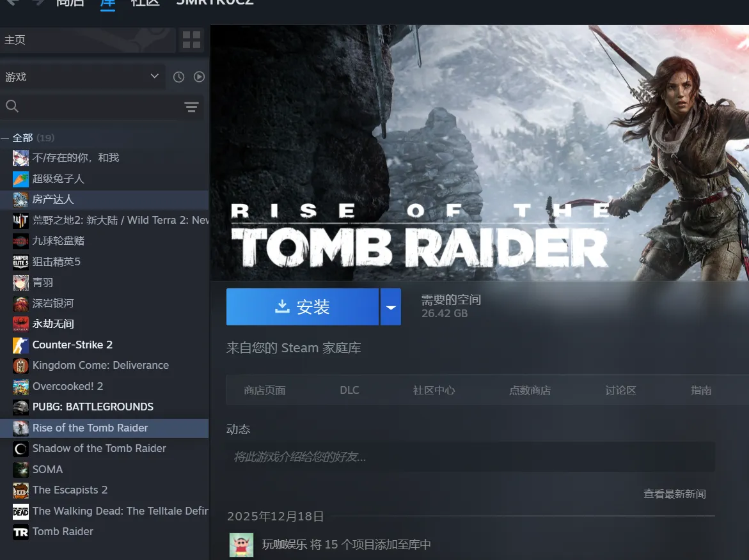Click the search magnifier icon
The image size is (749, 560).
click(x=12, y=107)
